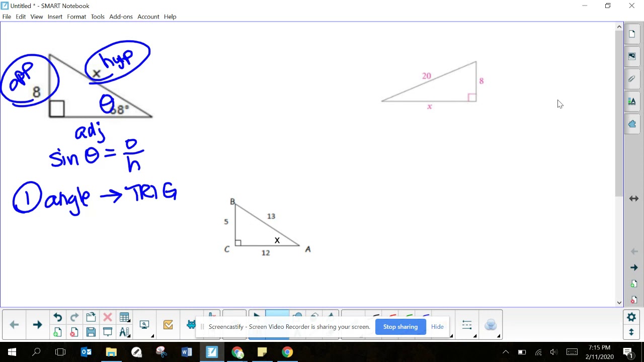Insert a table from toolbar

click(124, 317)
